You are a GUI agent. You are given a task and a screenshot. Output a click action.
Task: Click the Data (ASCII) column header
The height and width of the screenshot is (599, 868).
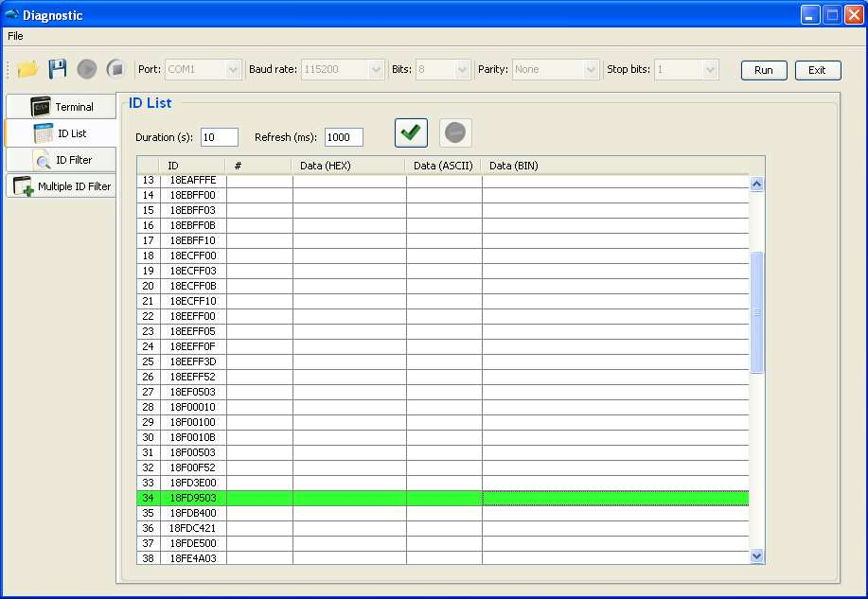click(x=443, y=166)
